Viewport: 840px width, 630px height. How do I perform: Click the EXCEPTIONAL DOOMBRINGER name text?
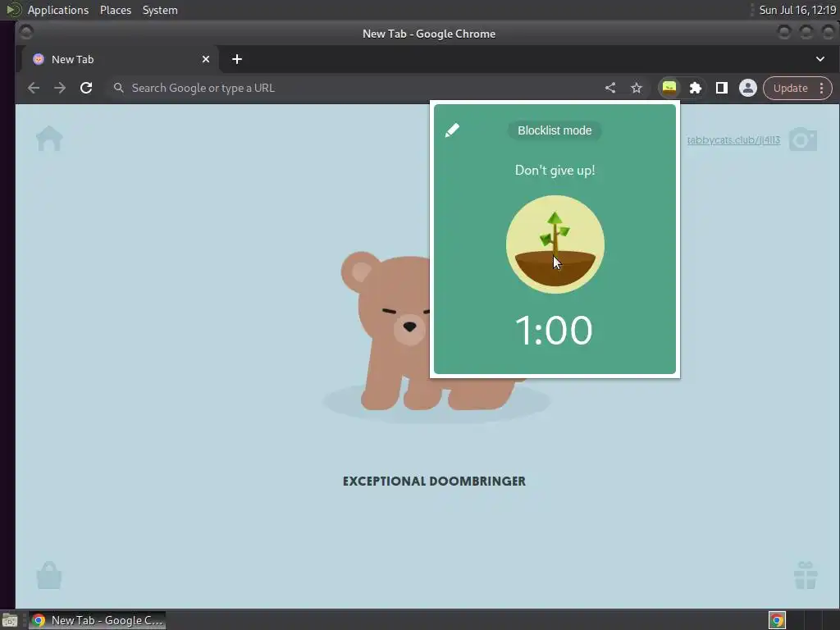pyautogui.click(x=435, y=481)
